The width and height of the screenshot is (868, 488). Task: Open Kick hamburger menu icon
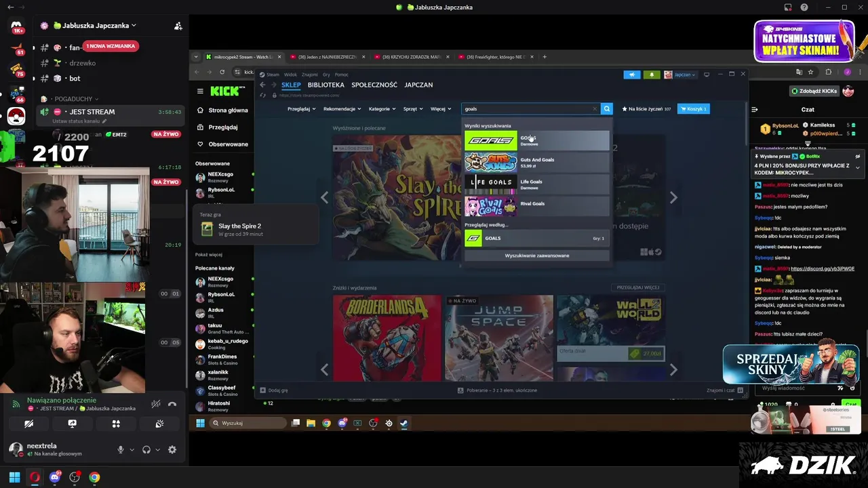pos(200,91)
